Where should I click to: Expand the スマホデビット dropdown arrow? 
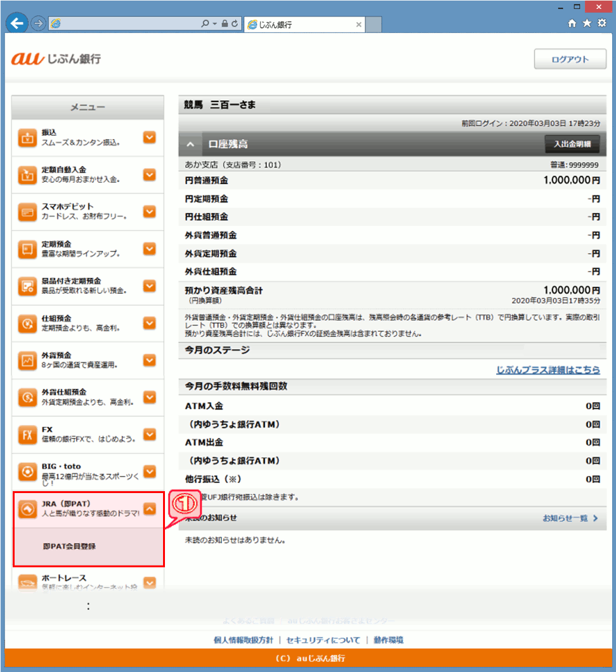150,212
